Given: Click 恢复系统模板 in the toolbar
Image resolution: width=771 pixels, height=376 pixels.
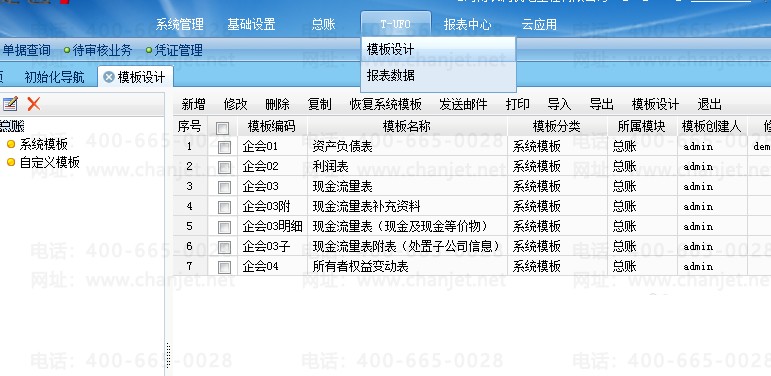Looking at the screenshot, I should 386,104.
